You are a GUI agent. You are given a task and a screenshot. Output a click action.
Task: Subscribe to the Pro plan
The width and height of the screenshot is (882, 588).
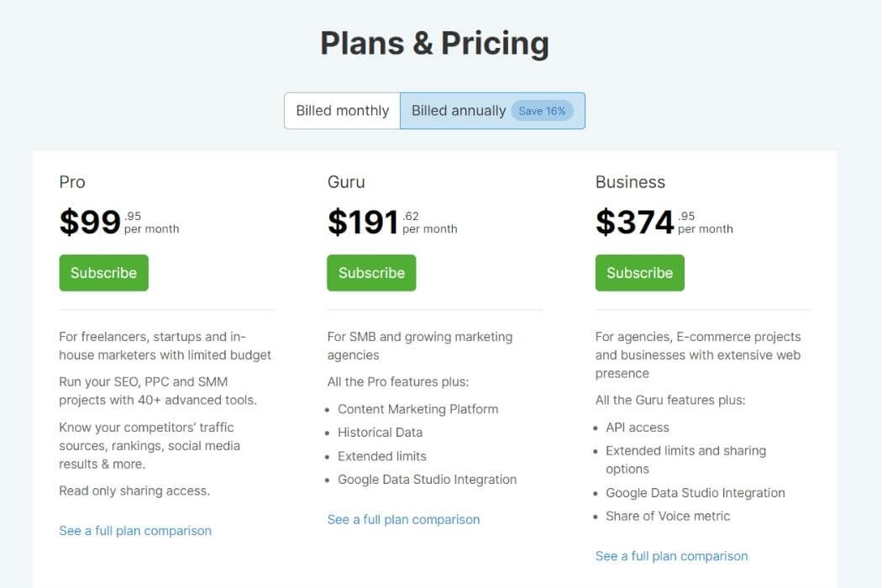(x=103, y=273)
